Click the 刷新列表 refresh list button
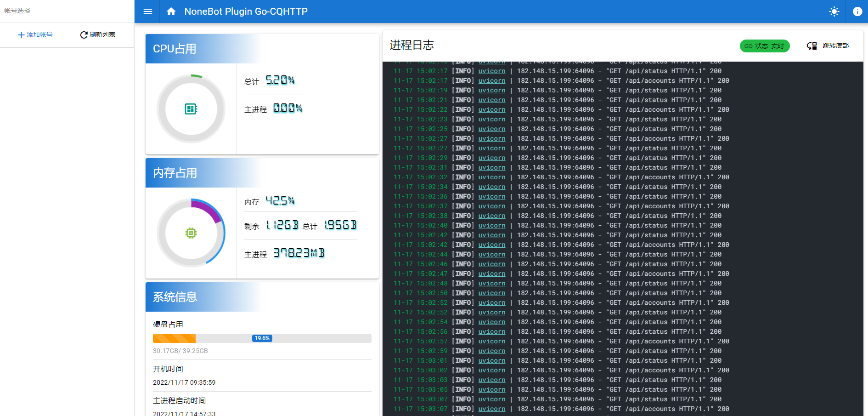The image size is (868, 416). [97, 34]
